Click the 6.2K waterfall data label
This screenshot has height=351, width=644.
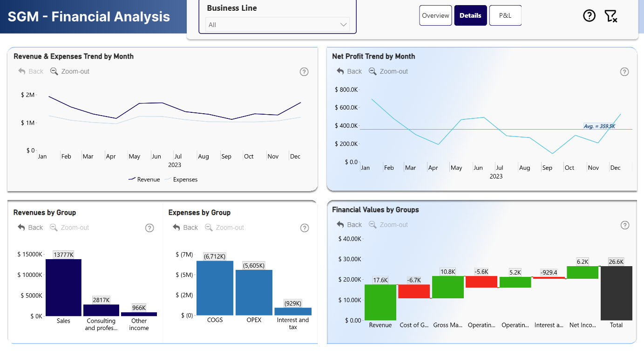click(x=583, y=262)
